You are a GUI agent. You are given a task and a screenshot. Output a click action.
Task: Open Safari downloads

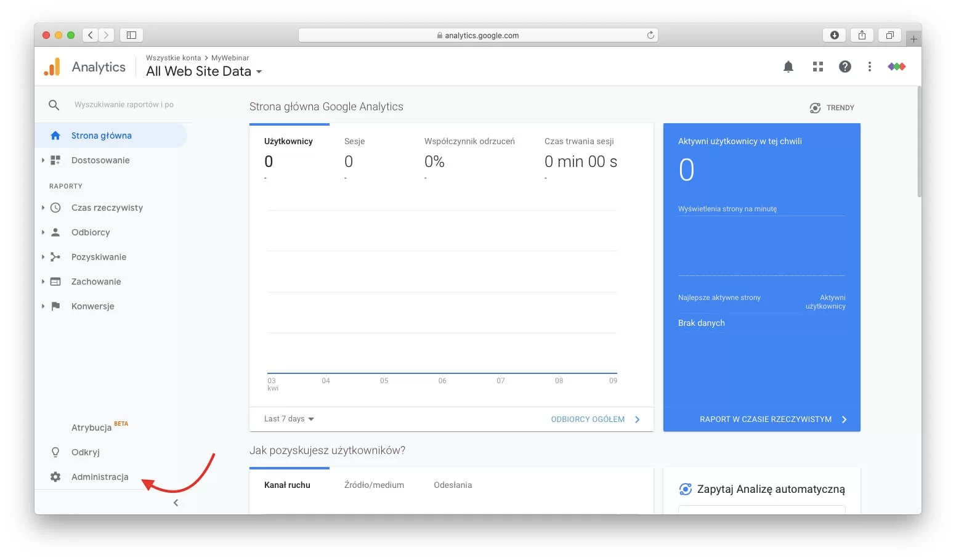coord(834,35)
